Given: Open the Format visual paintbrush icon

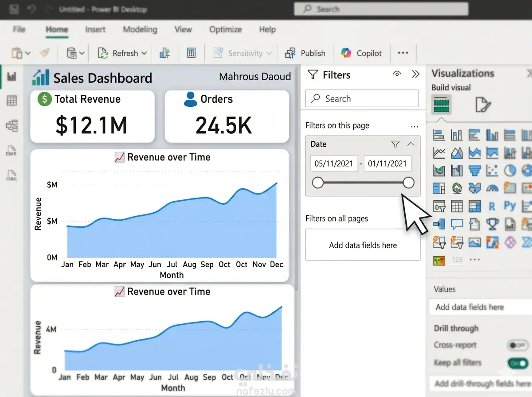Looking at the screenshot, I should (x=483, y=105).
